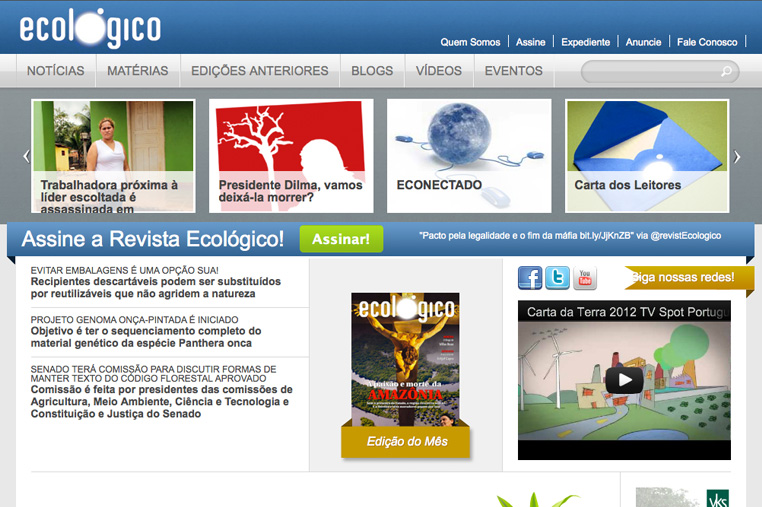Click the search magnifier icon
This screenshot has width=762, height=507.
[726, 71]
